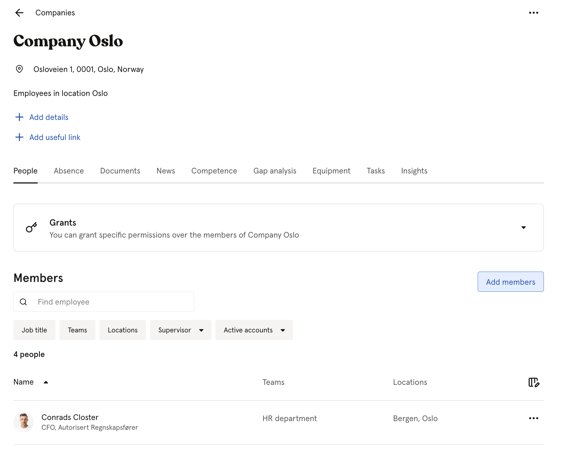Click the Add members button
562x454 pixels.
tap(510, 282)
